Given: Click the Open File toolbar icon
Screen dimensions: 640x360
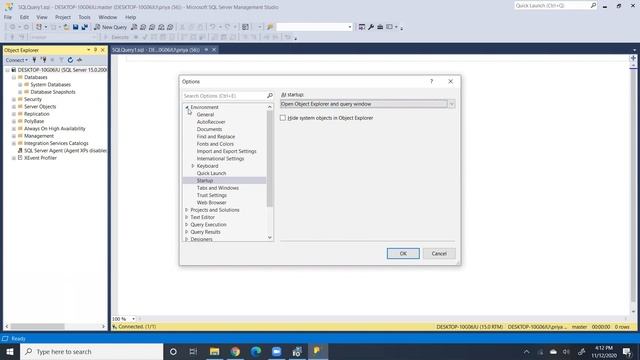Looking at the screenshot, I should click(x=66, y=27).
